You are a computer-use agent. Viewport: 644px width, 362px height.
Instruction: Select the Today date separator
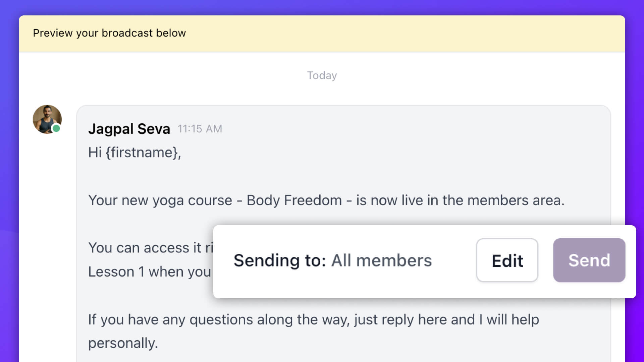[322, 75]
